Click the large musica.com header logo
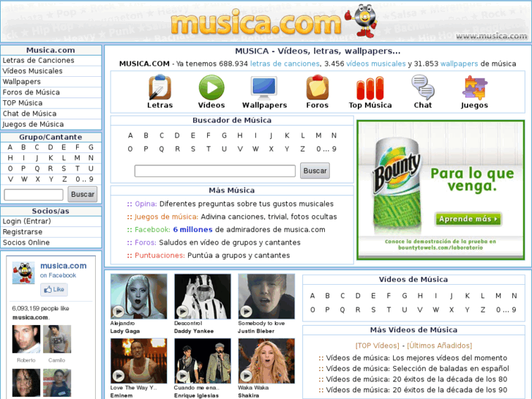The width and height of the screenshot is (532, 399). tap(256, 23)
